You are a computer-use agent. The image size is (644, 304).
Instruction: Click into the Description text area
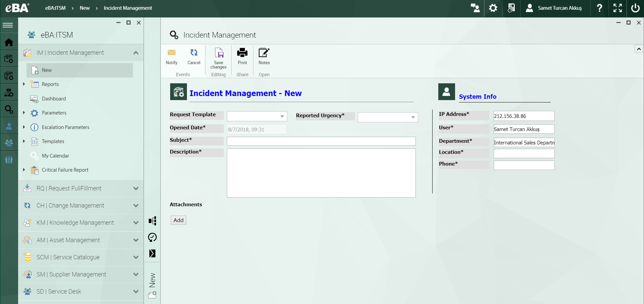click(321, 173)
